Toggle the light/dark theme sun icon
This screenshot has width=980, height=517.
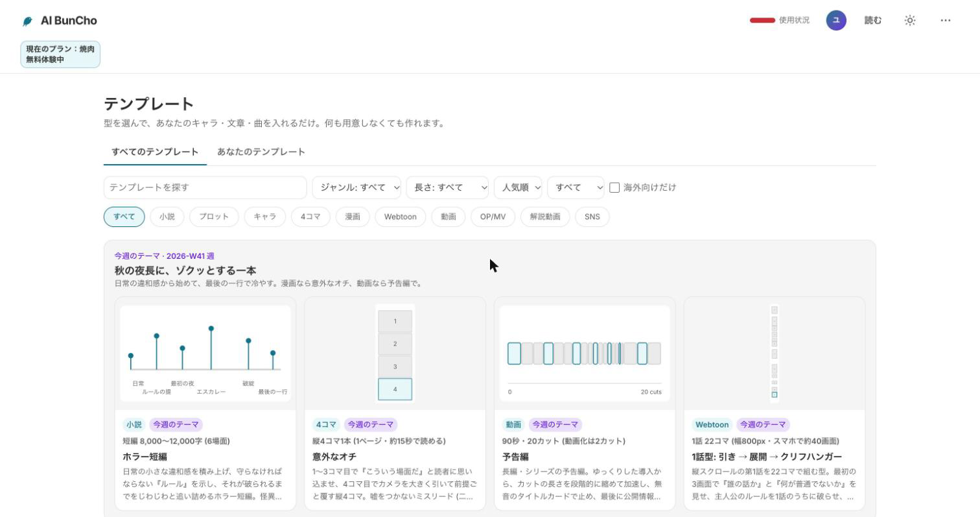point(910,21)
